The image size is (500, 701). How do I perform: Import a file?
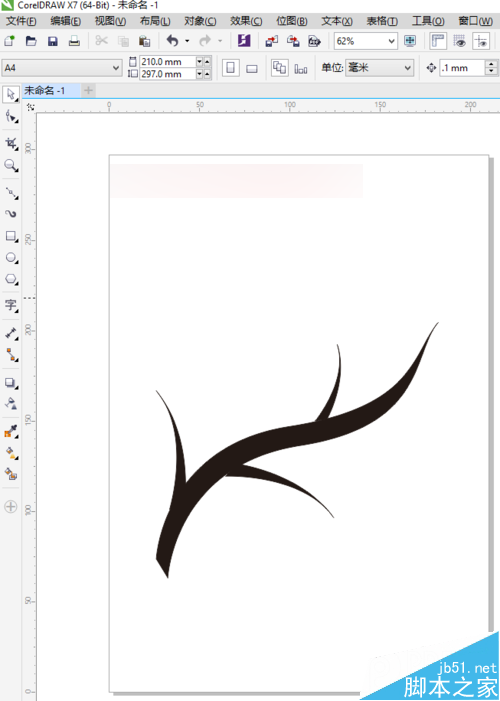coord(271,42)
